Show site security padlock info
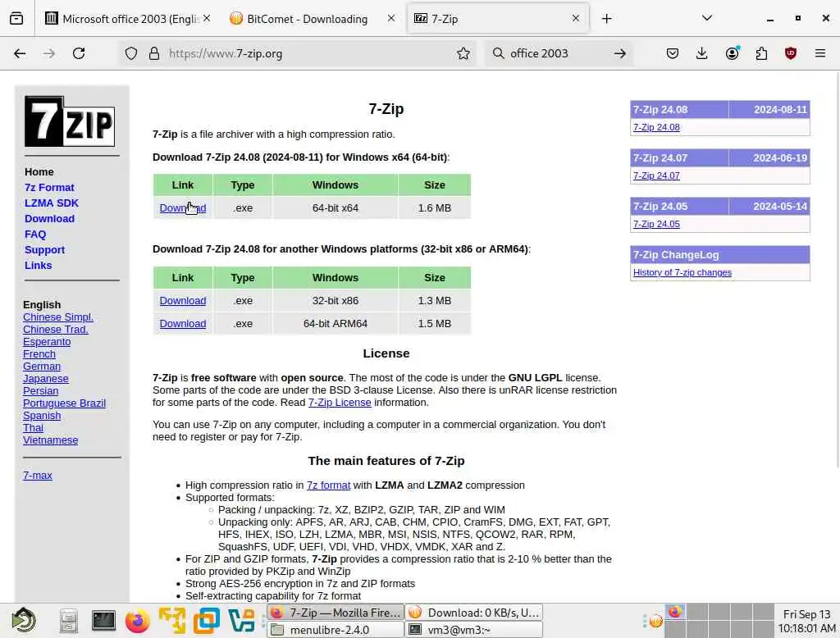 pyautogui.click(x=154, y=53)
